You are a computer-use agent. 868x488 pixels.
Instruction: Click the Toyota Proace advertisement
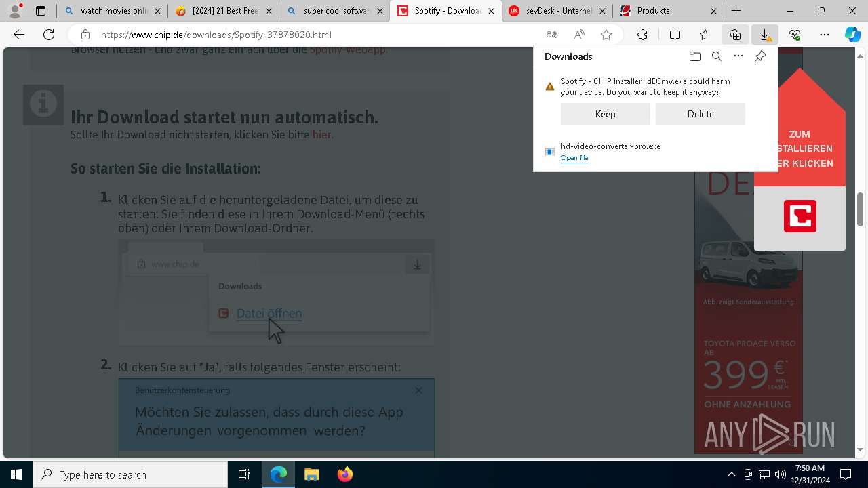pyautogui.click(x=749, y=312)
